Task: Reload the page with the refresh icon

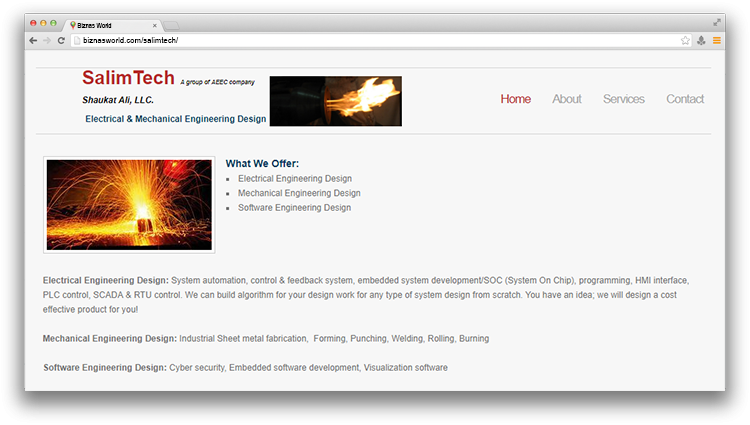Action: 61,41
